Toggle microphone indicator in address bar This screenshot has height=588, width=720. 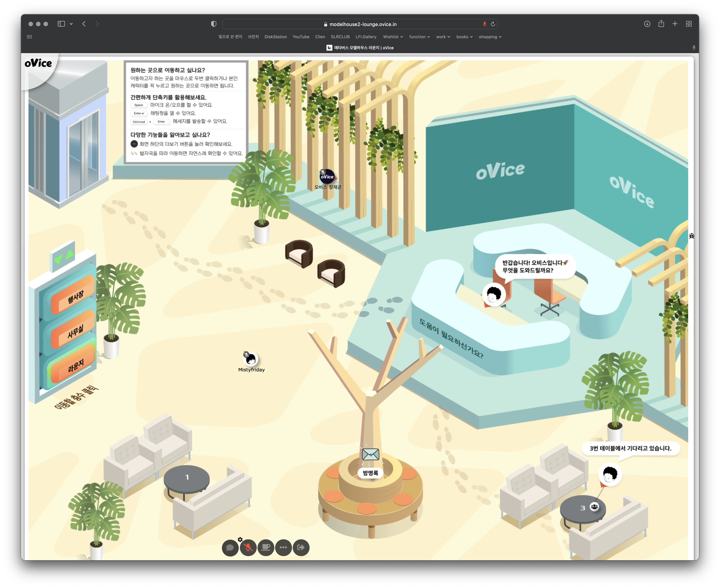(x=484, y=24)
